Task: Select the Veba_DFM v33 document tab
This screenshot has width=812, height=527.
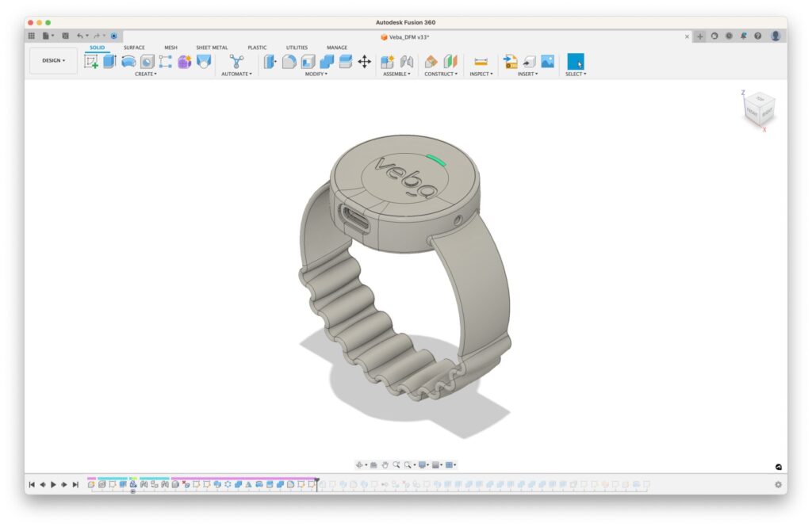Action: click(405, 36)
